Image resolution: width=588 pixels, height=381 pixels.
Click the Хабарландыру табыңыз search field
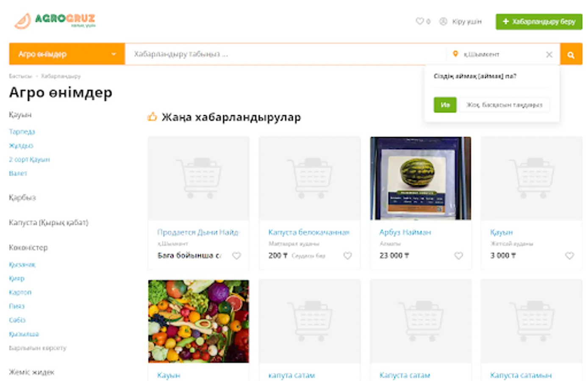[x=286, y=54]
